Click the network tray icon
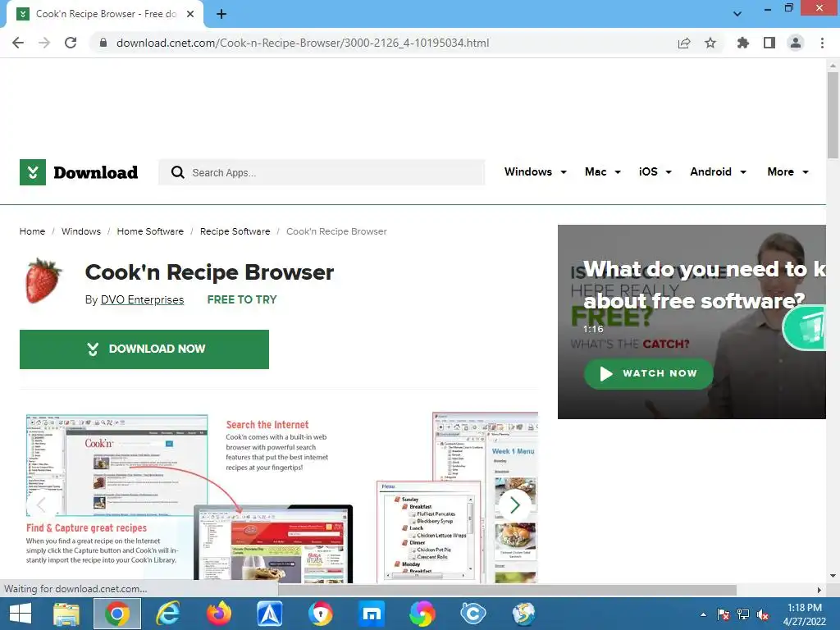840x630 pixels. (743, 614)
